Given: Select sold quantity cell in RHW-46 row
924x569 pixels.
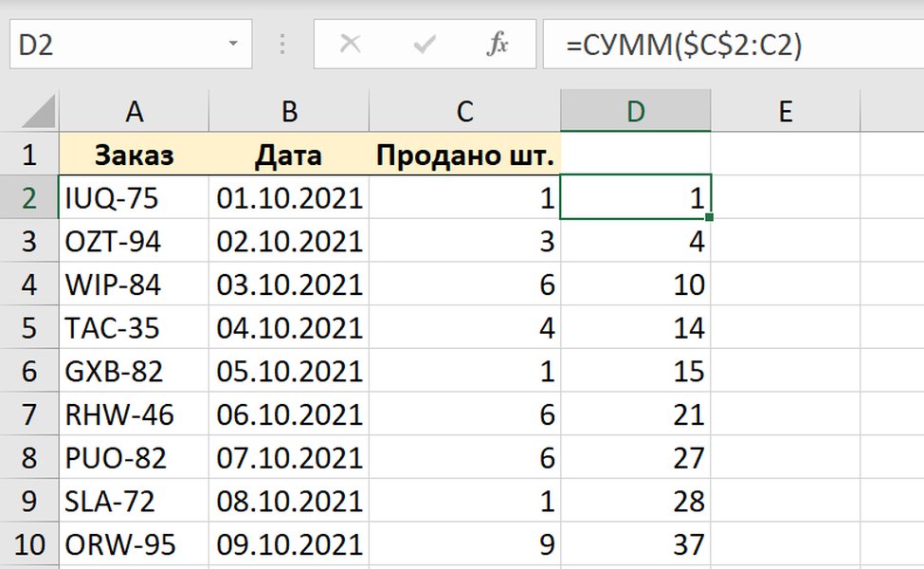Looking at the screenshot, I should click(465, 413).
